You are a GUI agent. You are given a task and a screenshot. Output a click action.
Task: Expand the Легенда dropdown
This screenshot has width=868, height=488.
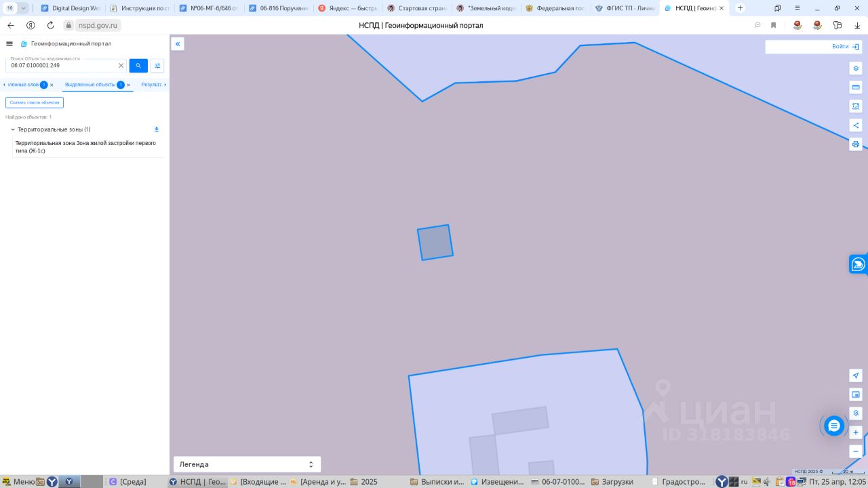tap(247, 464)
